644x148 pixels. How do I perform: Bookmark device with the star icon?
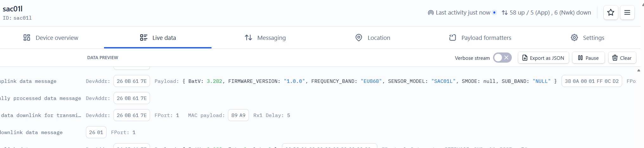click(x=611, y=13)
